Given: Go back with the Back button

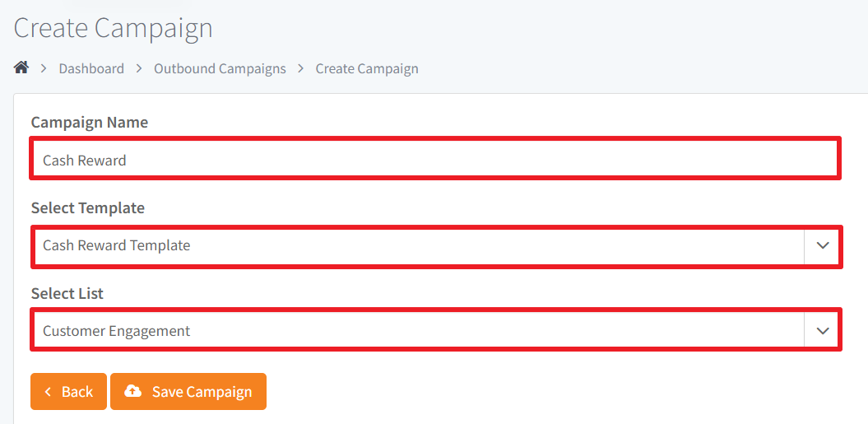Looking at the screenshot, I should pos(68,391).
